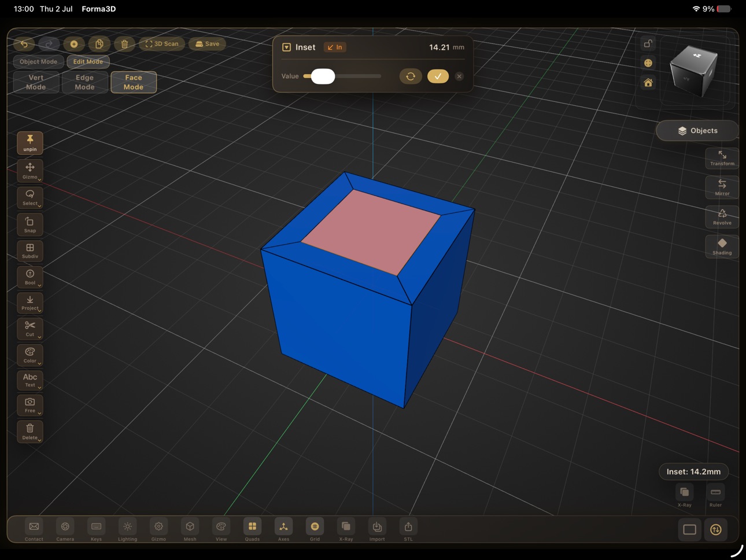Open Gizmo settings in bottom bar
The image size is (746, 560).
pos(158,530)
